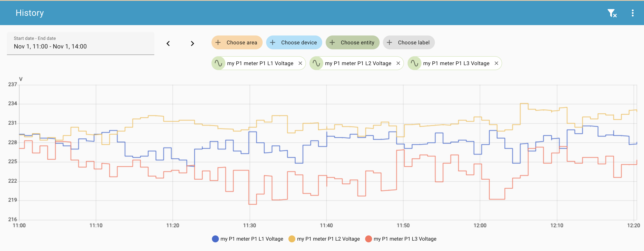Viewport: 644px width, 251px height.
Task: Remove the L2 Voltage entity chip
Action: (398, 63)
